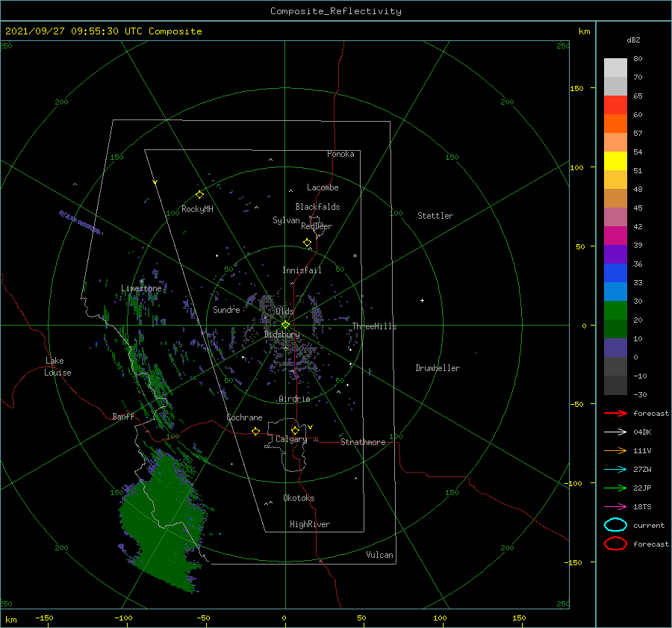Click the RedDeer city label
The width and height of the screenshot is (672, 628).
[x=317, y=226]
